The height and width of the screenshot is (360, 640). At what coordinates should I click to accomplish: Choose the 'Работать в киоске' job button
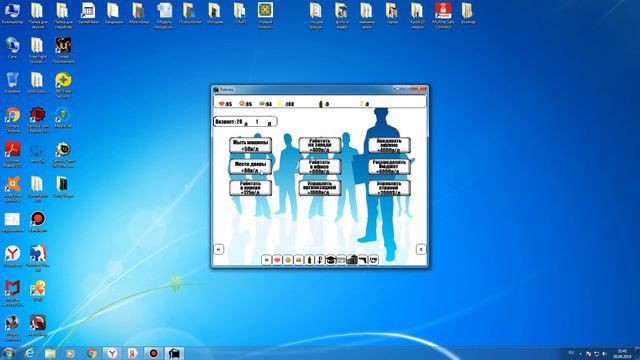click(251, 188)
